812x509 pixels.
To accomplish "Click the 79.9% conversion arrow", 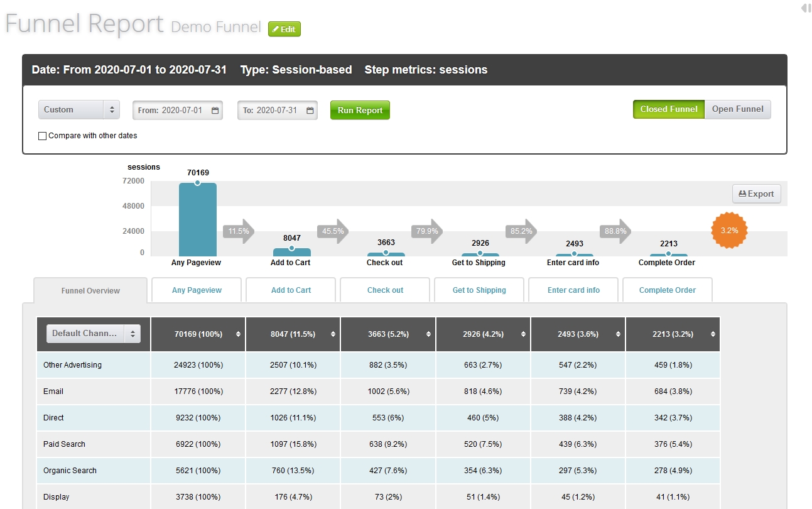I will coord(427,231).
